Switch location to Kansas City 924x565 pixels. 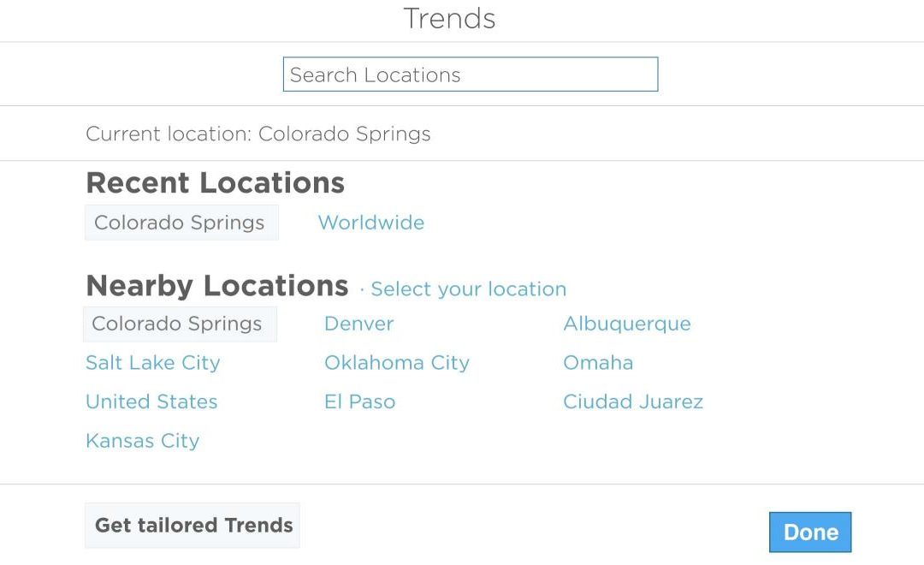pos(142,441)
